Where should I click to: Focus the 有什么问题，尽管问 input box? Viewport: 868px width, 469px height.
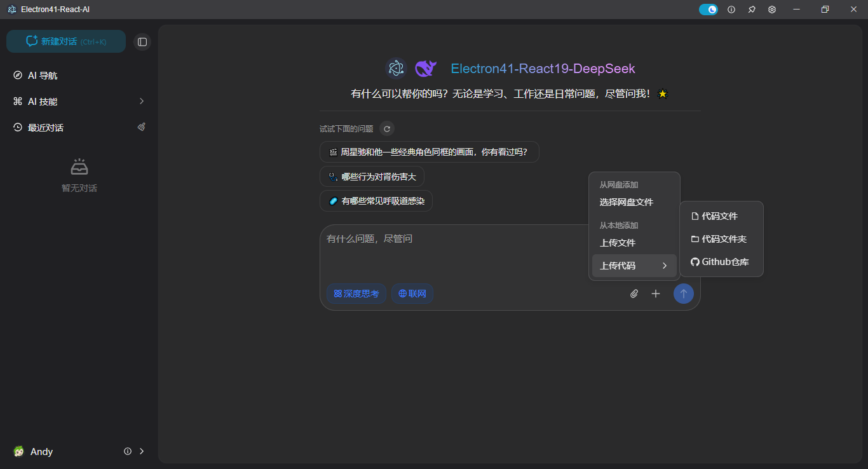(x=454, y=250)
